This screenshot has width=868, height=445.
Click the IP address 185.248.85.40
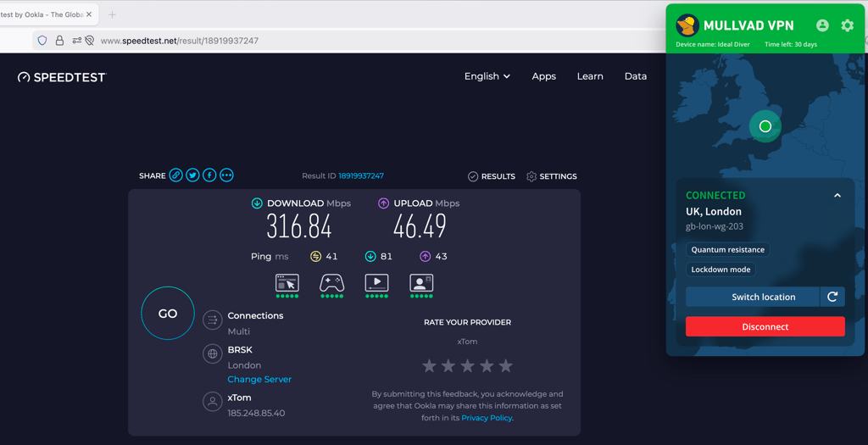pyautogui.click(x=256, y=413)
